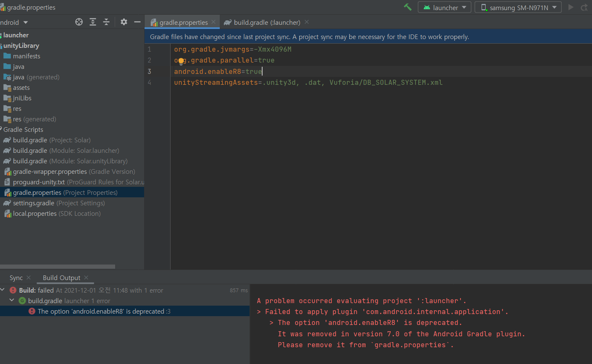592x364 pixels.
Task: Click the green build.gradle file icon in build output
Action: 22,301
